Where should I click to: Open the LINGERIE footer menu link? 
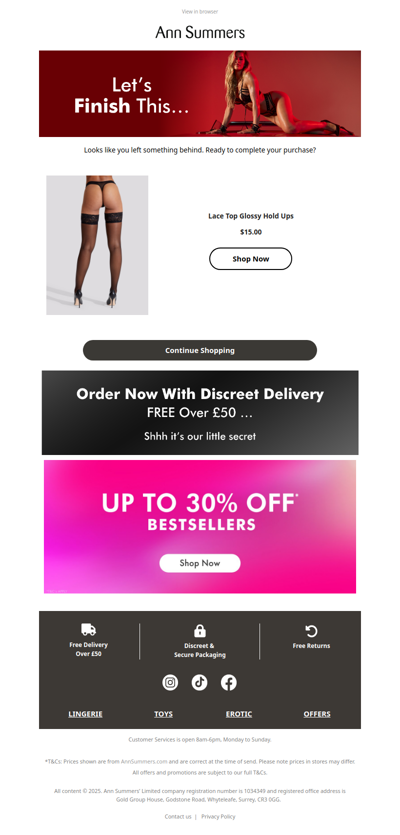[85, 714]
